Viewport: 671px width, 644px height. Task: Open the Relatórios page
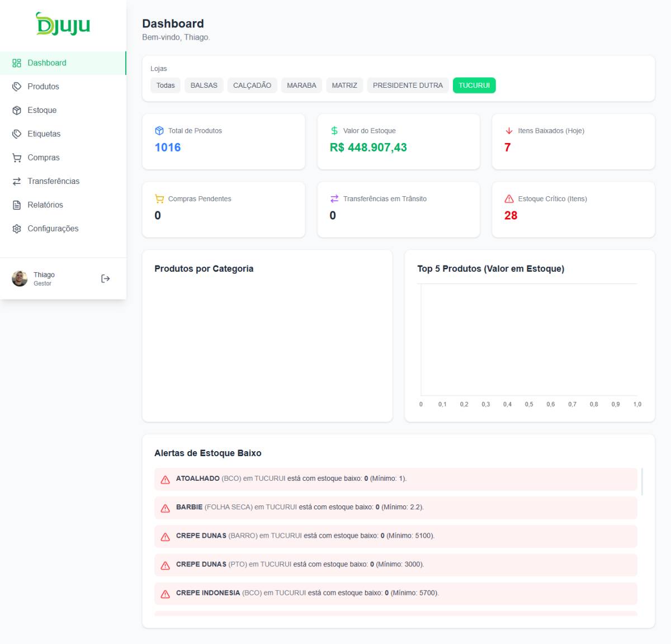(x=63, y=205)
